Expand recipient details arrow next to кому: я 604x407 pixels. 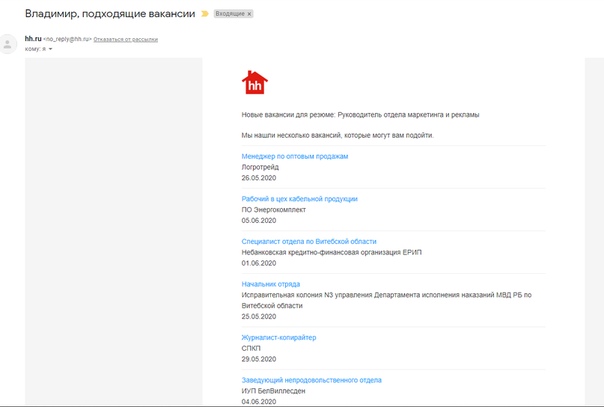50,49
